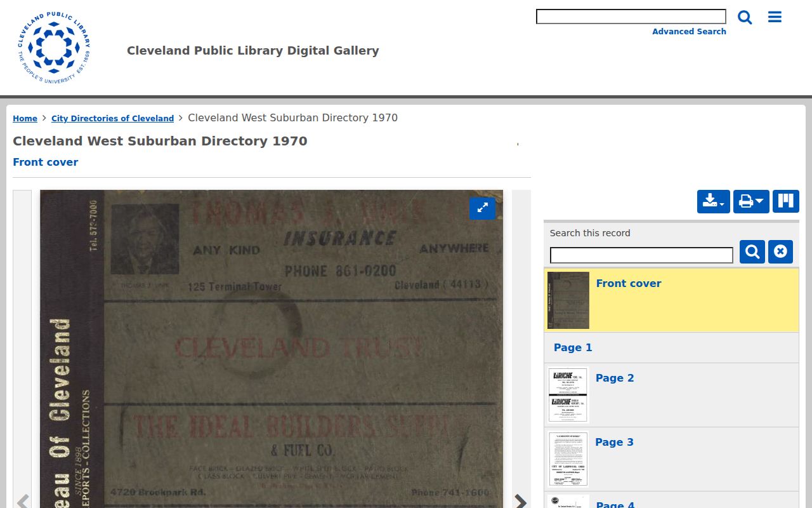Click the Search this record input field

tap(641, 255)
